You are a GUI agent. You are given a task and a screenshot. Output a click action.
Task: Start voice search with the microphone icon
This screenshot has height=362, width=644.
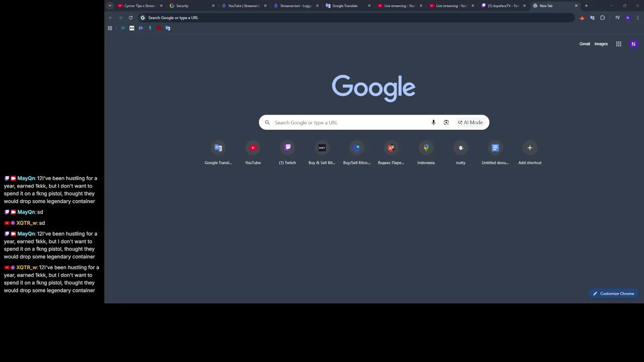[433, 123]
